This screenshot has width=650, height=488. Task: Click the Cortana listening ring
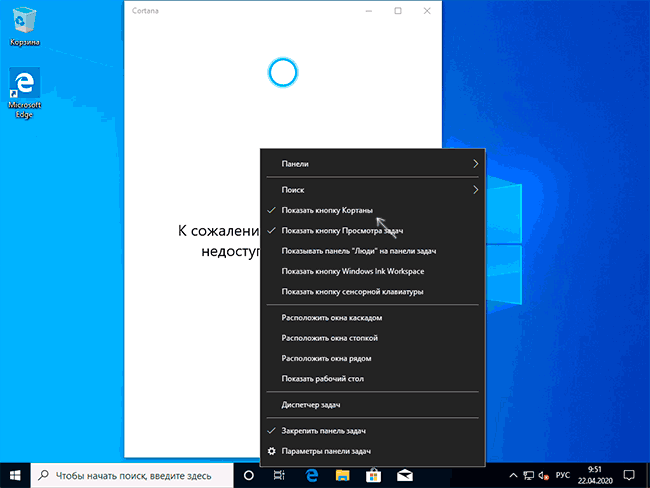pos(283,73)
